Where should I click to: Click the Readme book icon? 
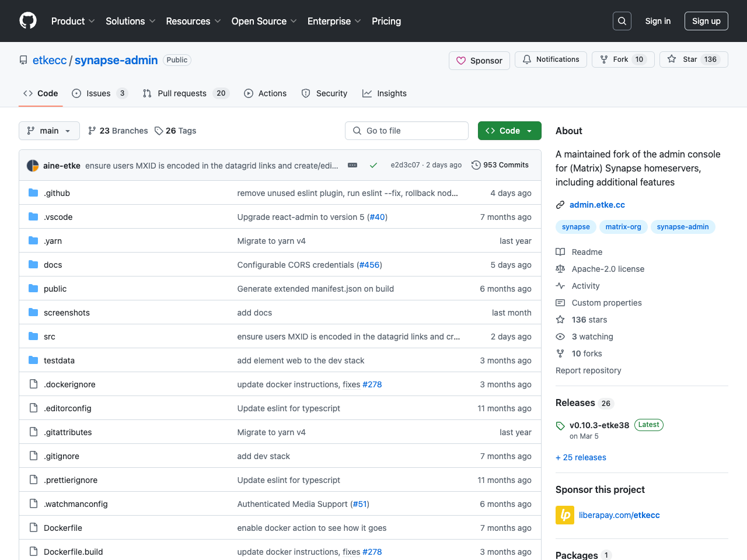[560, 252]
